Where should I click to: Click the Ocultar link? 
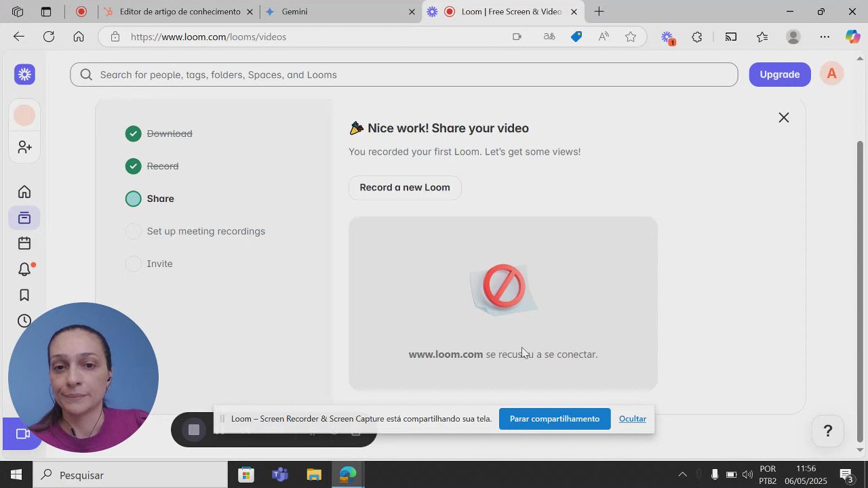[633, 419]
